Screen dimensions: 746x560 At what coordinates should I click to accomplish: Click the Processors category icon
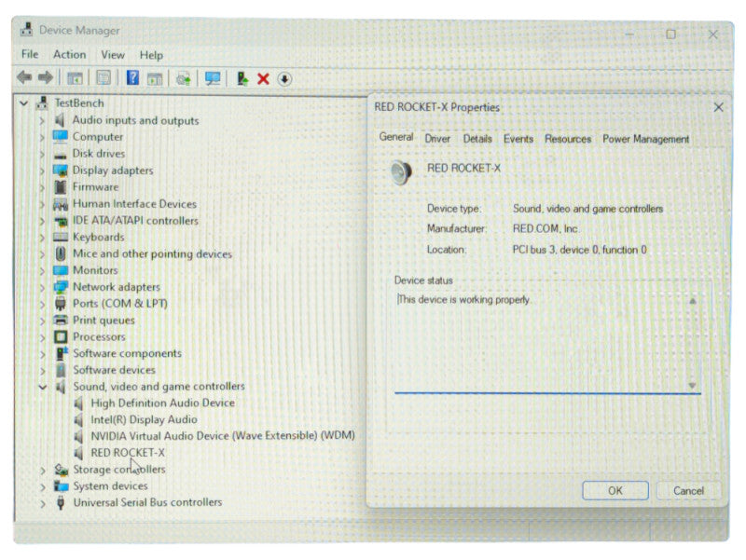61,336
